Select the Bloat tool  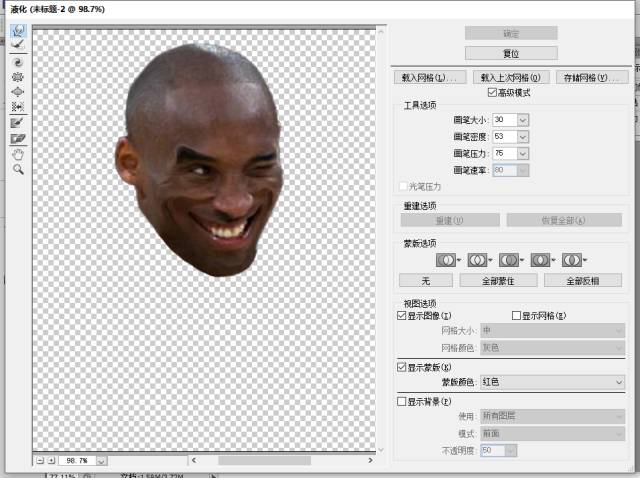(x=18, y=92)
